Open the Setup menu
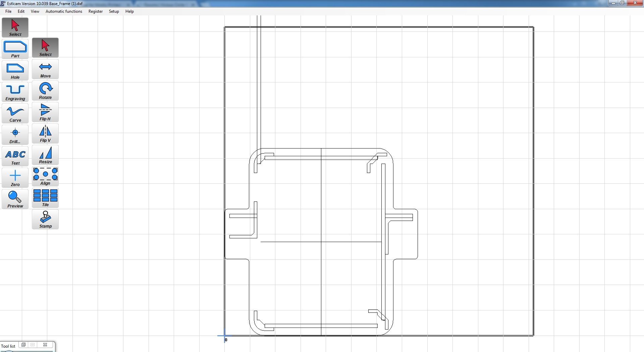The height and width of the screenshot is (352, 644). pyautogui.click(x=114, y=11)
